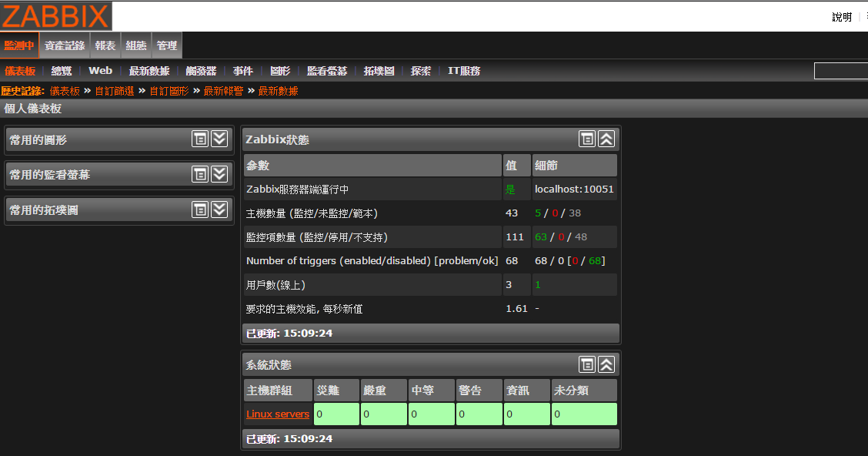Open menu icon of 系統狀態 widget

[x=587, y=364]
